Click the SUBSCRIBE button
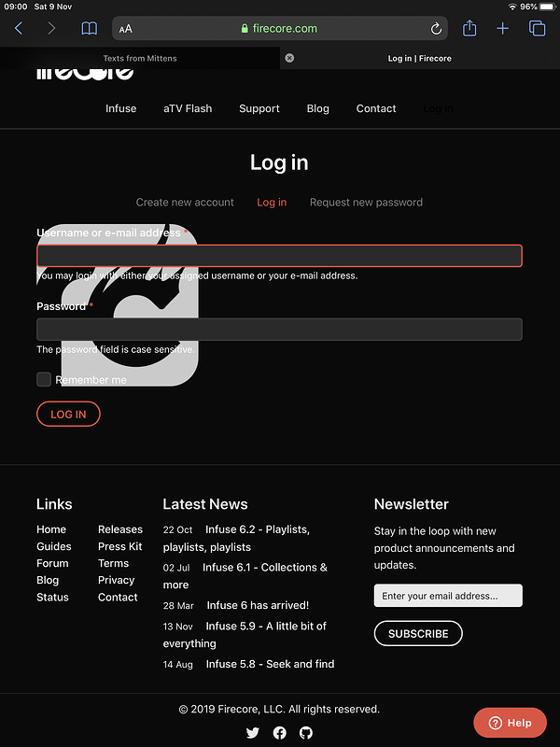 click(418, 633)
